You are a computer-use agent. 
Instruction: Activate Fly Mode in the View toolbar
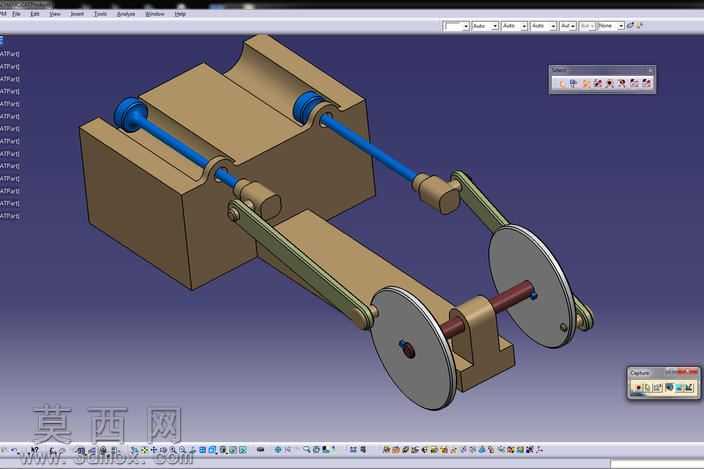(x=134, y=450)
